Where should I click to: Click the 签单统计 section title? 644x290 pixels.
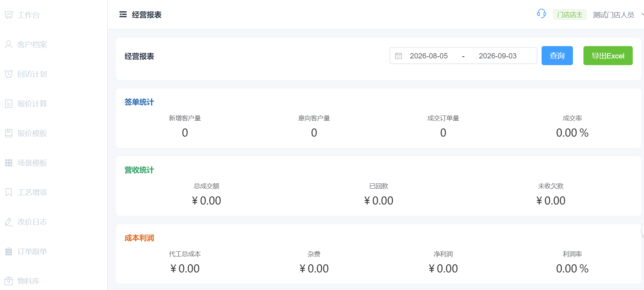click(x=139, y=102)
